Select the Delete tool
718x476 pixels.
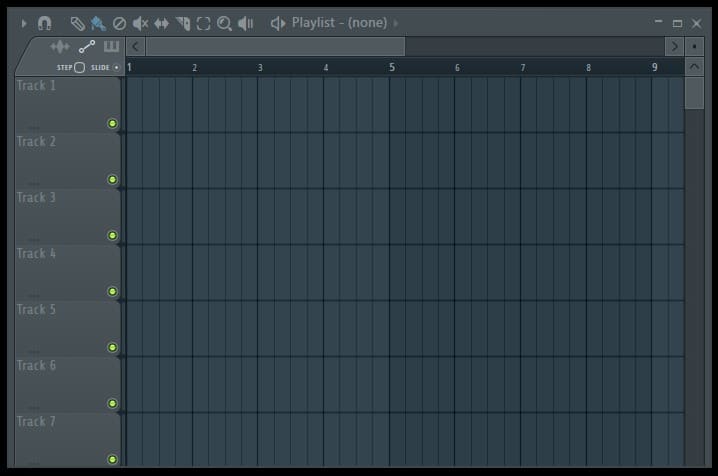pyautogui.click(x=120, y=23)
